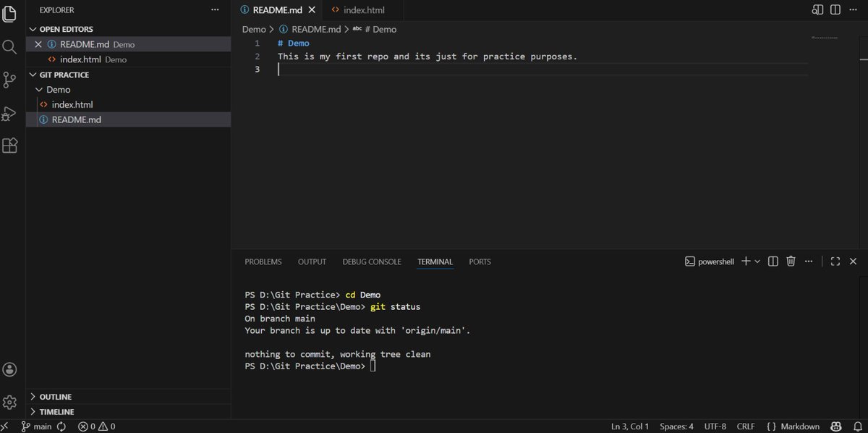This screenshot has height=433, width=868.
Task: Place cursor on empty line 3
Action: click(x=542, y=70)
